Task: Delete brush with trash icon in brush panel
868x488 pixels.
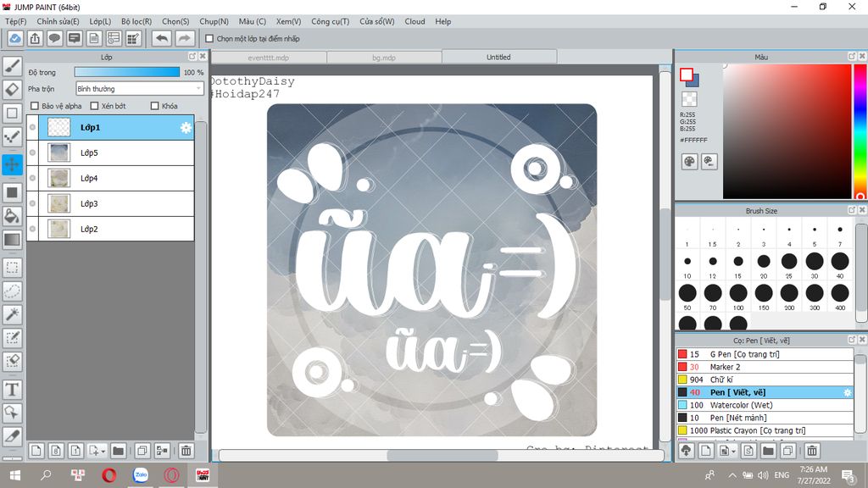Action: point(811,451)
